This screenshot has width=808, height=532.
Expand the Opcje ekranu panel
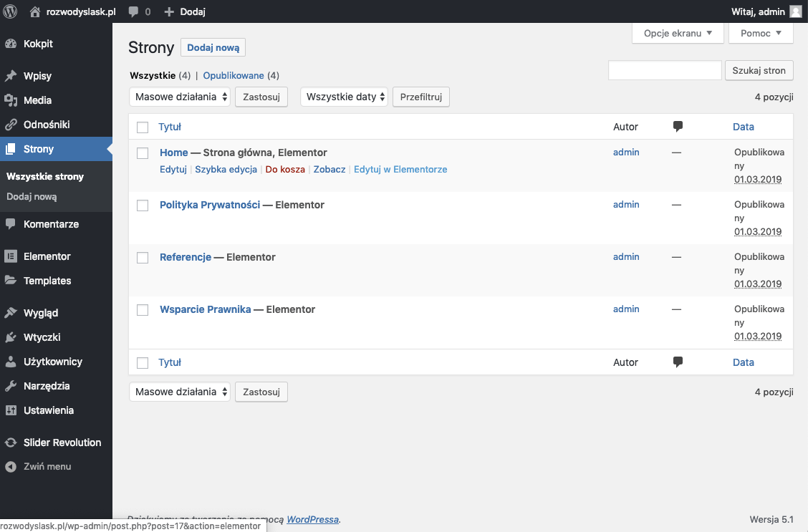(678, 33)
